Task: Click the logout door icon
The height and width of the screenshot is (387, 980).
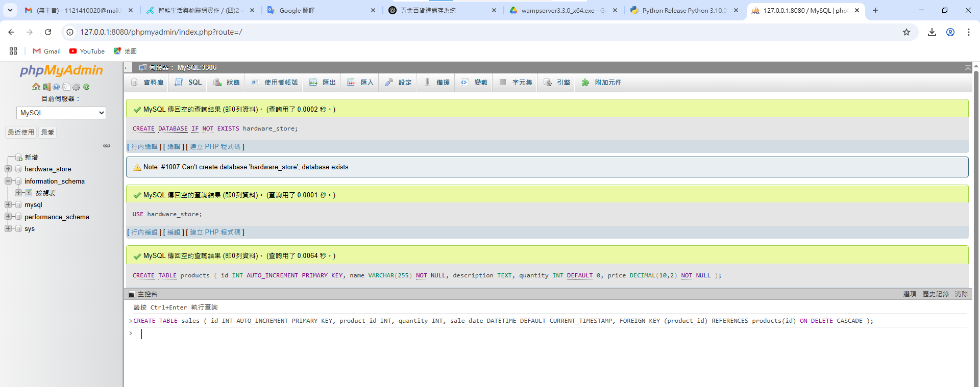Action: [46, 87]
